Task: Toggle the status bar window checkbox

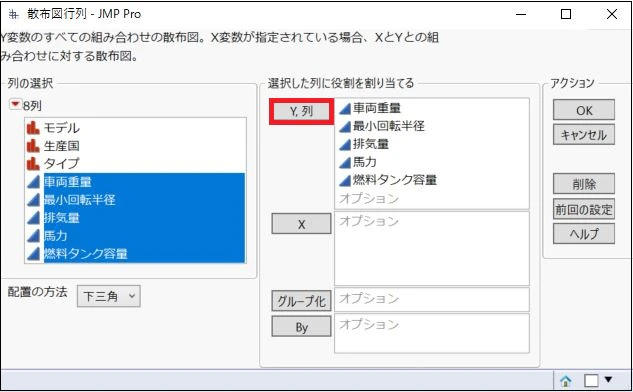Action: pos(591,380)
